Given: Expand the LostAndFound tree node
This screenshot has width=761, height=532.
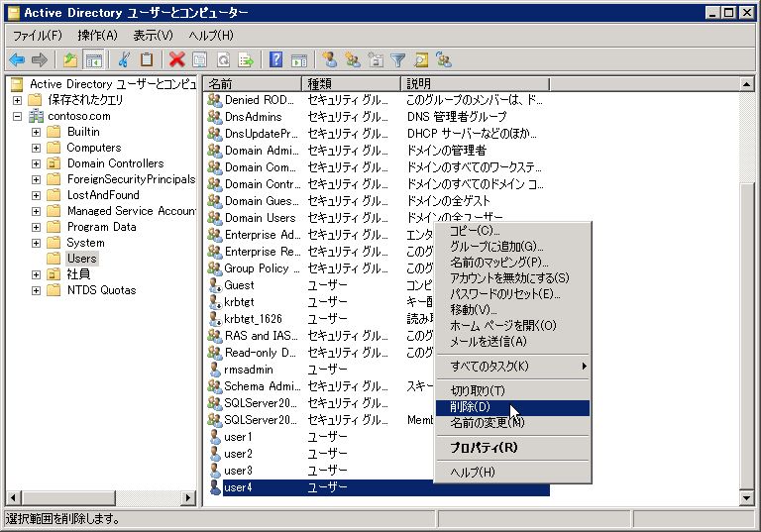Looking at the screenshot, I should coord(36,195).
